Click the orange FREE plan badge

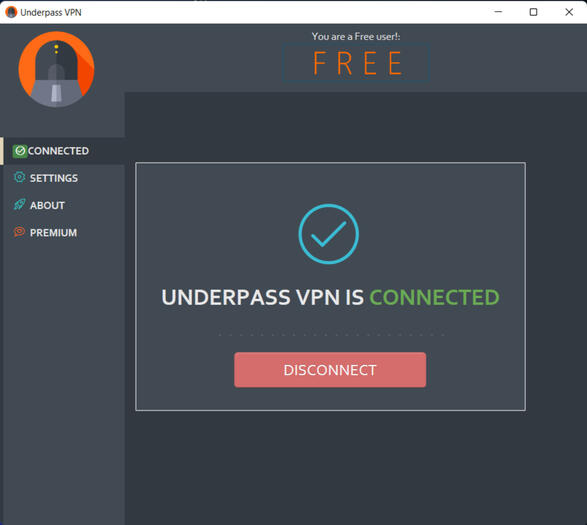point(356,63)
